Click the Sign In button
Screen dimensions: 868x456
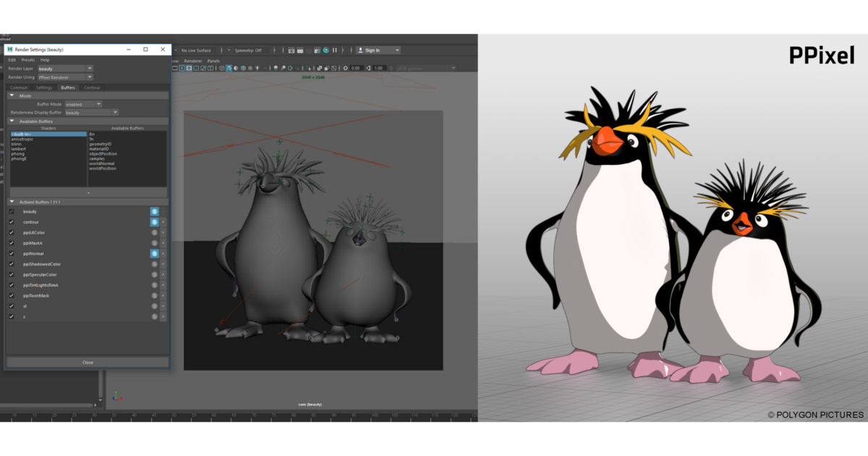[x=377, y=50]
